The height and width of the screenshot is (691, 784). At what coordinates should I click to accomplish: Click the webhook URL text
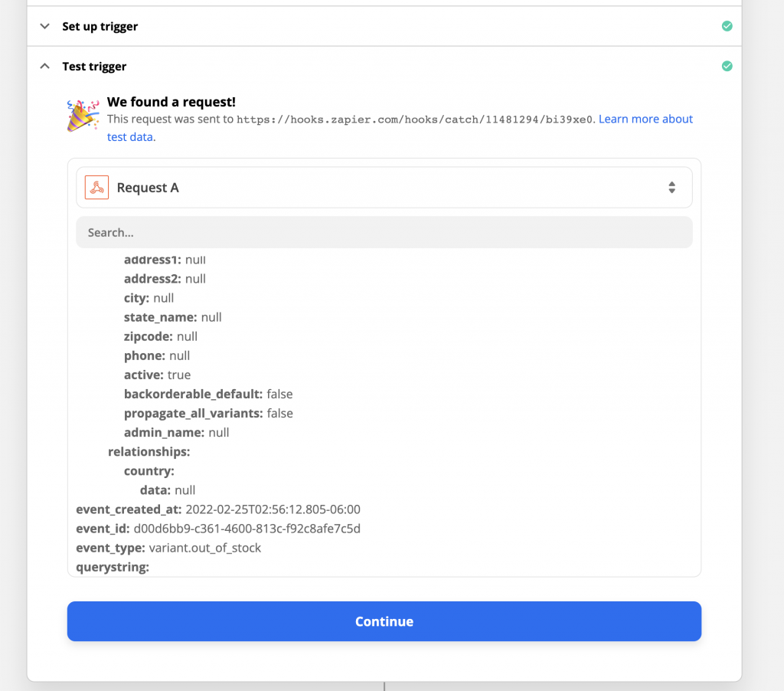414,120
